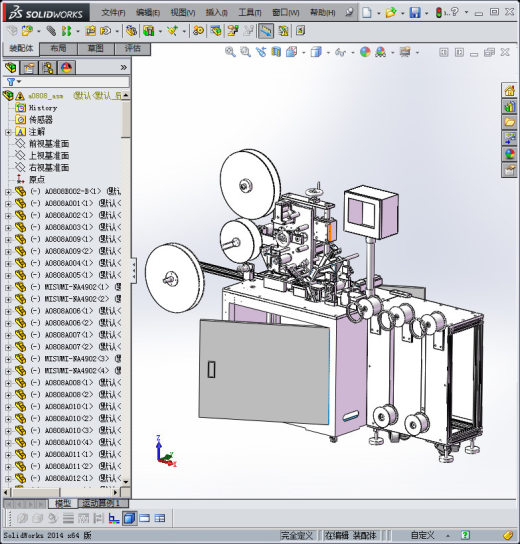Open the DisplayManager color ball tab
This screenshot has height=544, width=520.
click(66, 67)
